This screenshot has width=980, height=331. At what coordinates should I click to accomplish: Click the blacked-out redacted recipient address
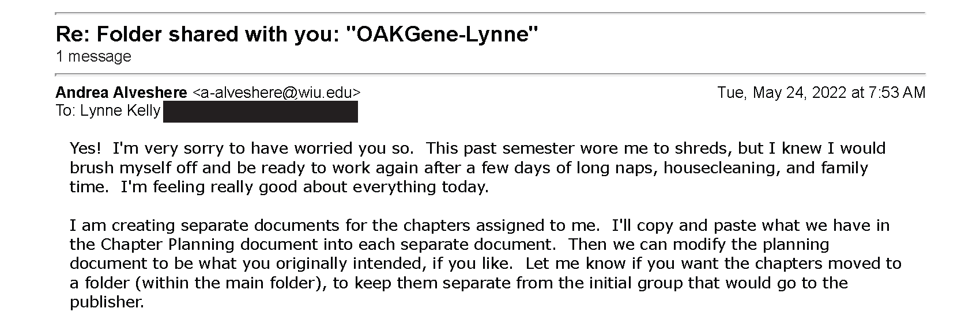point(261,112)
